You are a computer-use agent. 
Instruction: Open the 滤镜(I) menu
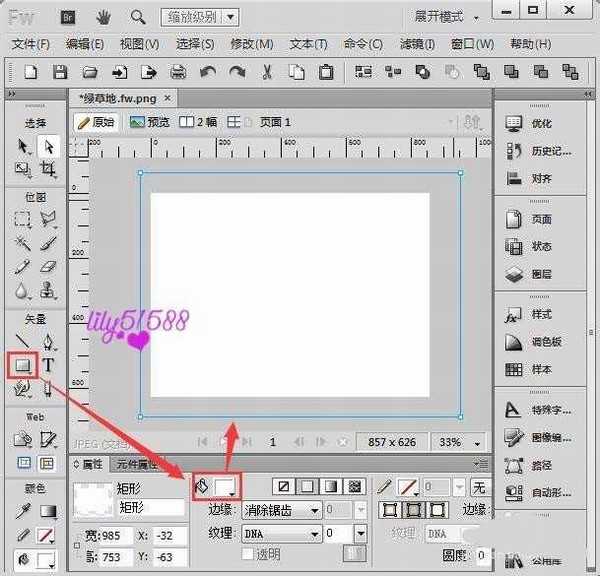[416, 44]
